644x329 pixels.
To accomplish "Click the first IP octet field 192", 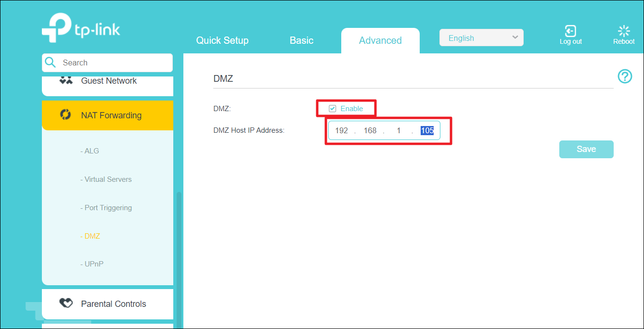I will tap(342, 130).
